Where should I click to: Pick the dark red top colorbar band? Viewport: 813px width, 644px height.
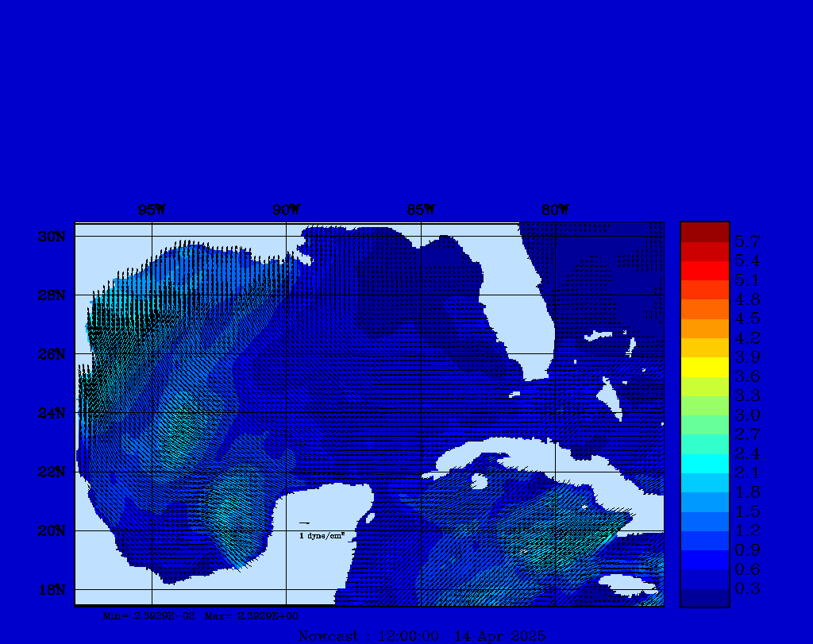tap(705, 233)
